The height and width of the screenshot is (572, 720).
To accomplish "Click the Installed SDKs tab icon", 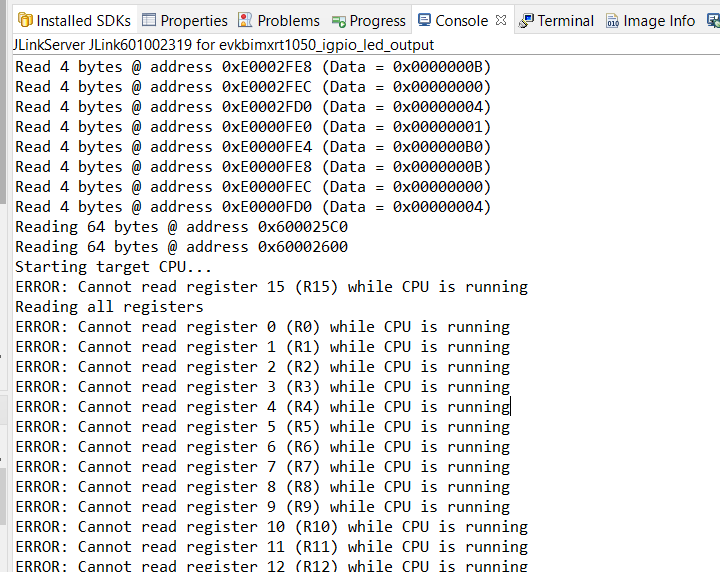I will click(25, 20).
